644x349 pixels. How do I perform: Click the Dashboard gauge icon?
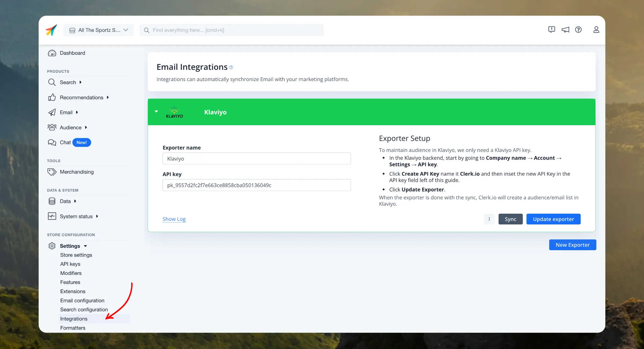52,53
